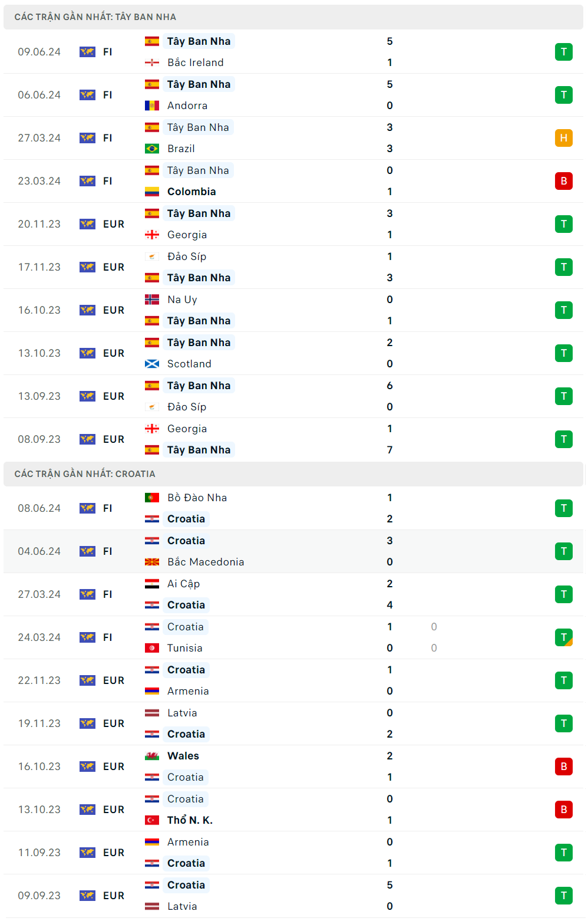Click the Croatia recent matches header
The width and height of the screenshot is (588, 921).
click(85, 474)
